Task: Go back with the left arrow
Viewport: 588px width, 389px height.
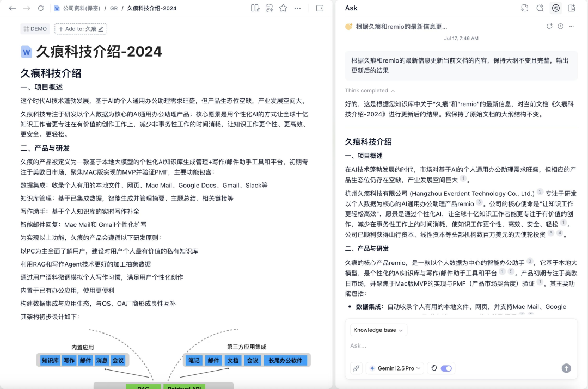Action: click(13, 8)
